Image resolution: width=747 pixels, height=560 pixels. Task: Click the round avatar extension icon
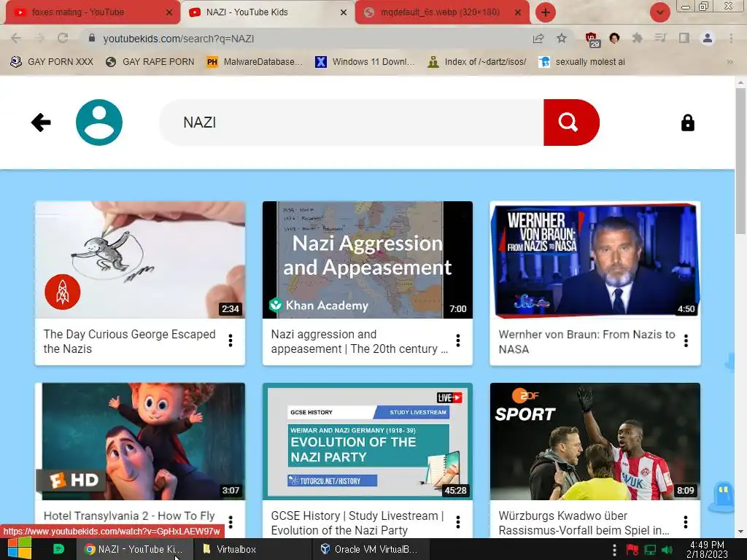tap(614, 38)
